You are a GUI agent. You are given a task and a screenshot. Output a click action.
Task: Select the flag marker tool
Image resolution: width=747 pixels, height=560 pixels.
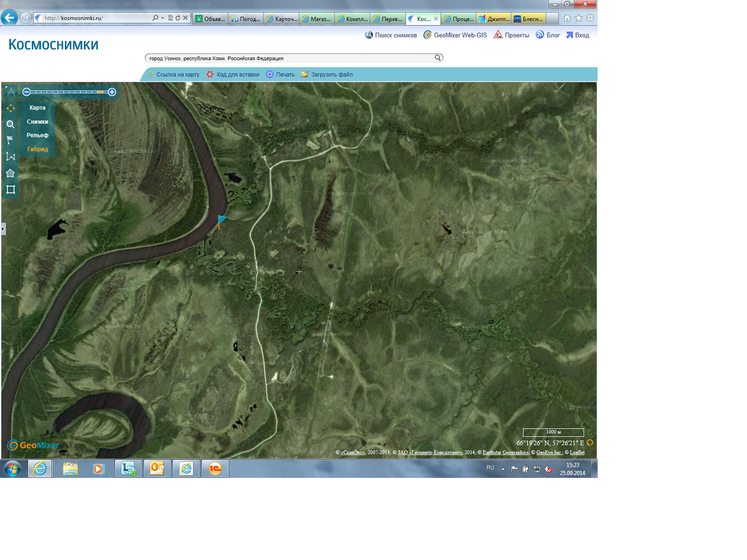pyautogui.click(x=10, y=140)
